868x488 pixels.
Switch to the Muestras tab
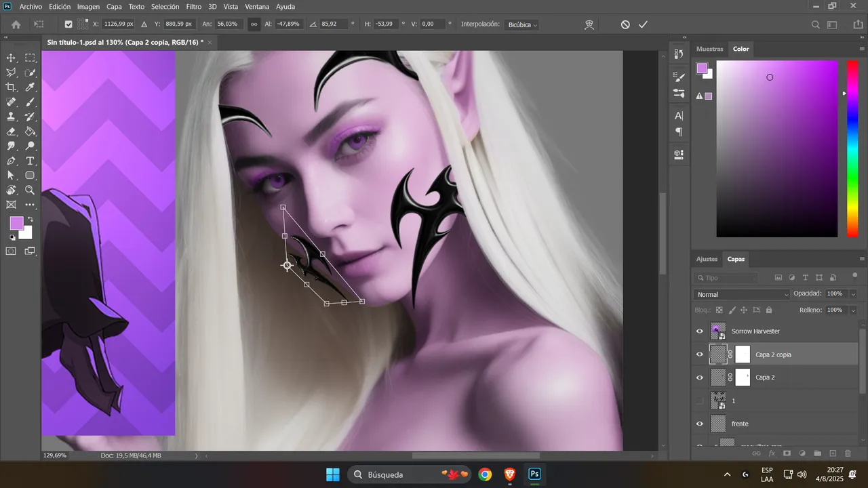[x=710, y=49]
